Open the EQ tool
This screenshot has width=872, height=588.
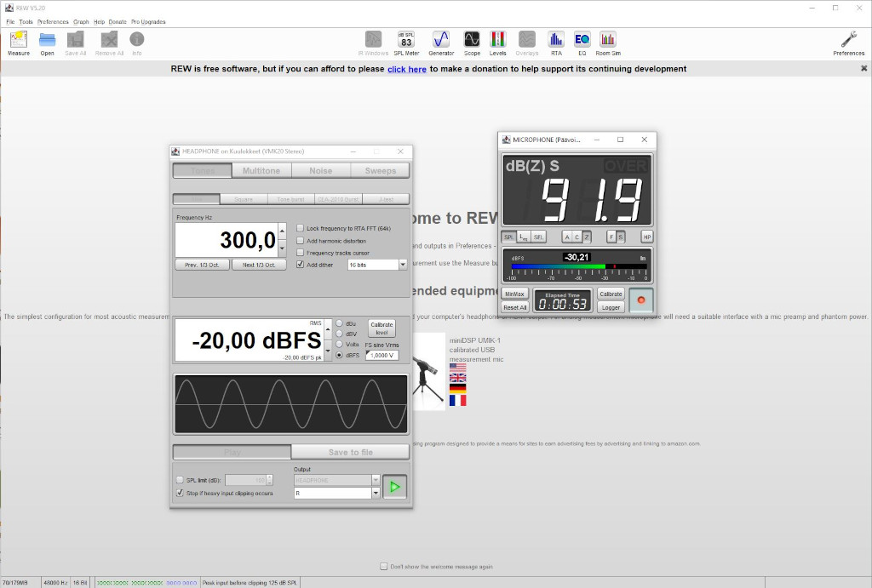tap(582, 43)
